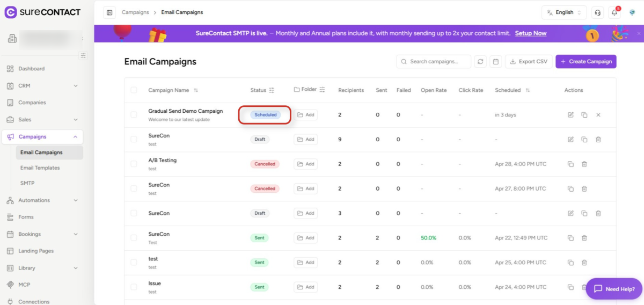Expand the Sales sidebar menu
The height and width of the screenshot is (305, 644).
pos(76,120)
